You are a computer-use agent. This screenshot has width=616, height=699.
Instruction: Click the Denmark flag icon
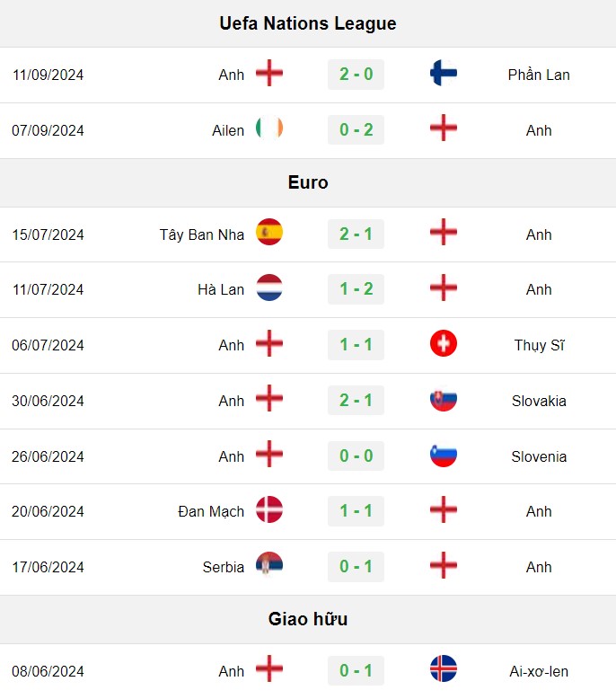coord(269,509)
